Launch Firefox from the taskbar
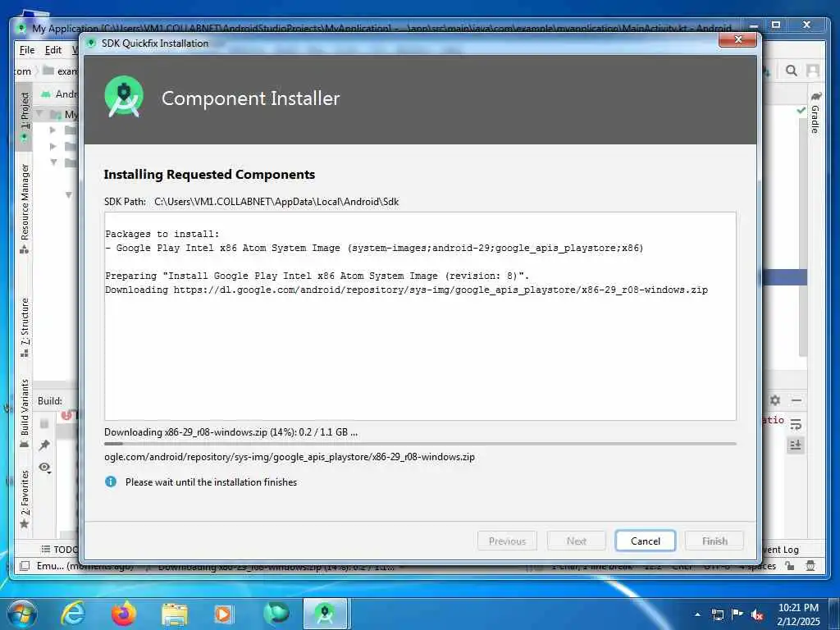The width and height of the screenshot is (840, 630). pyautogui.click(x=123, y=614)
